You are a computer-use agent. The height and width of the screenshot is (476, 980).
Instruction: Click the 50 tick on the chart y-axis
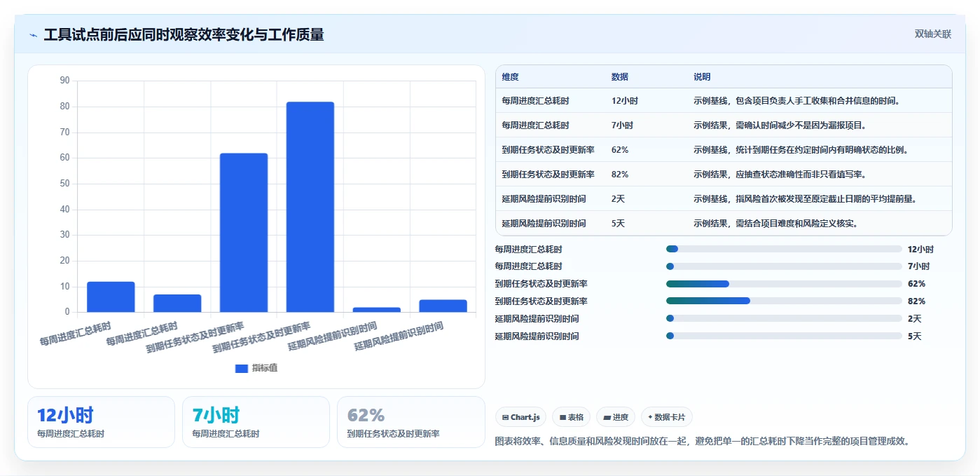[65, 184]
